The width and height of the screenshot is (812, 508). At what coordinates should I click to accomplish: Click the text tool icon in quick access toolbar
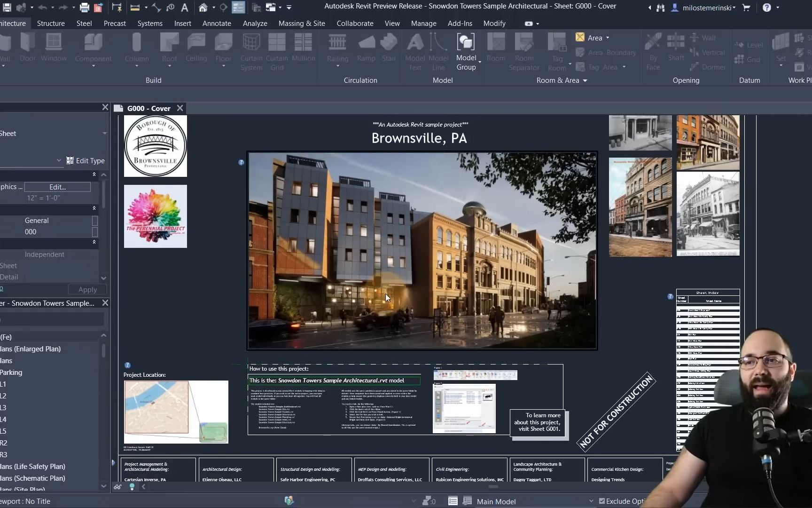[185, 7]
